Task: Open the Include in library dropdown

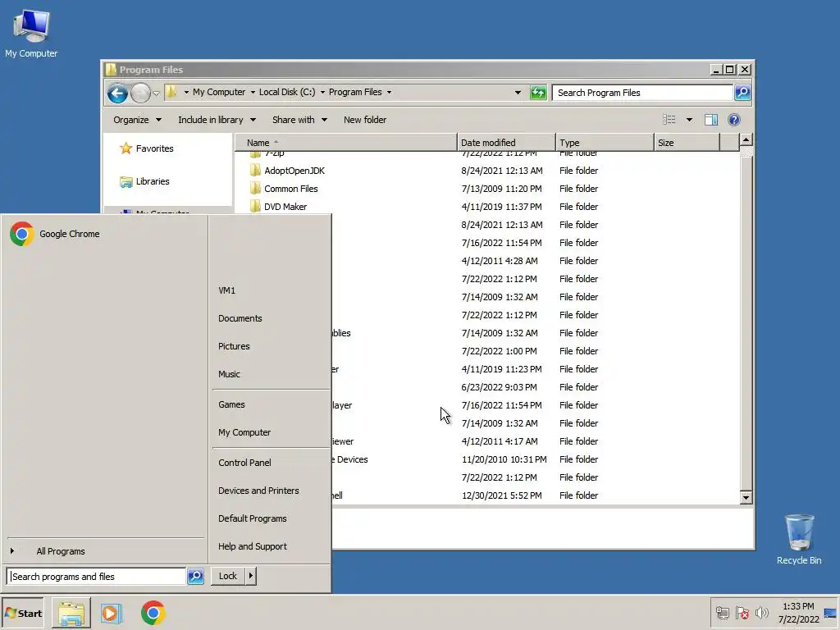Action: (x=217, y=120)
